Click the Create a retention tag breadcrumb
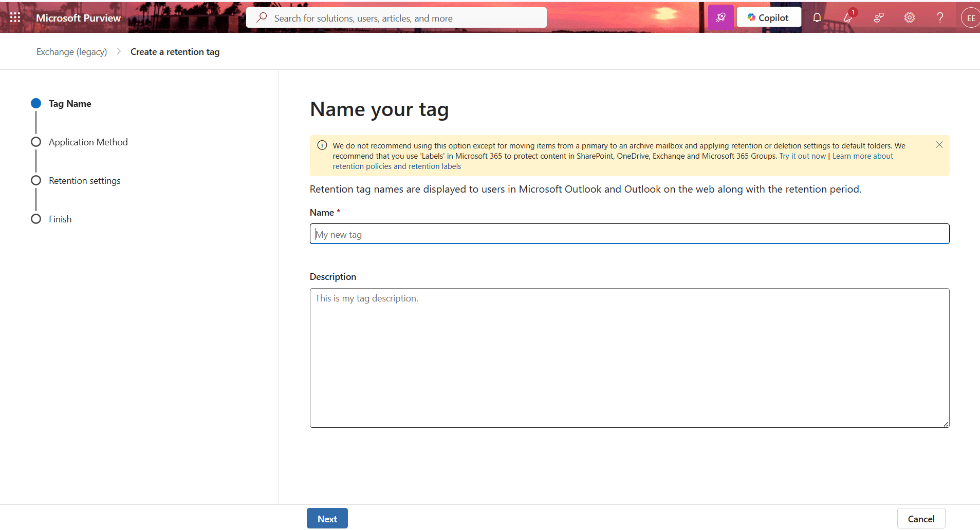The width and height of the screenshot is (980, 530). click(175, 52)
